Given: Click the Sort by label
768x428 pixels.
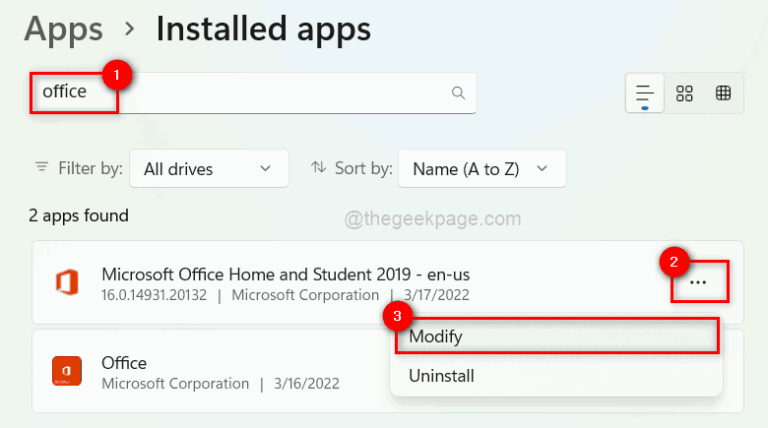Looking at the screenshot, I should (x=363, y=168).
